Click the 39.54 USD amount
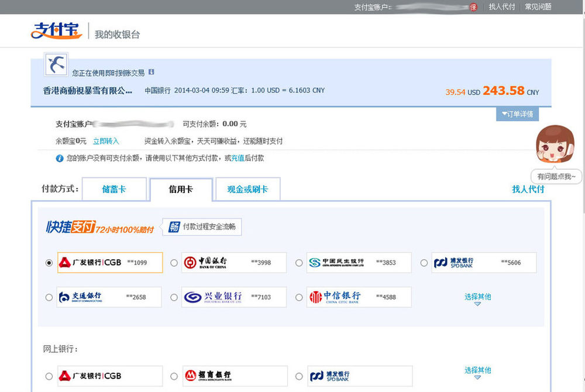 tap(463, 92)
